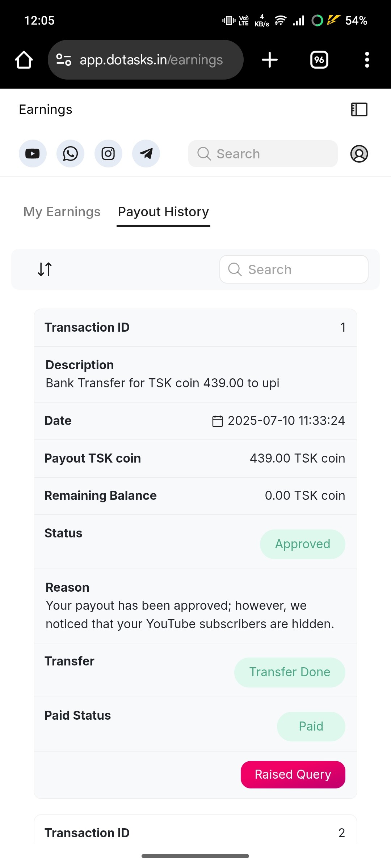Toggle the sidebar panel icon
The image size is (391, 868).
(359, 109)
